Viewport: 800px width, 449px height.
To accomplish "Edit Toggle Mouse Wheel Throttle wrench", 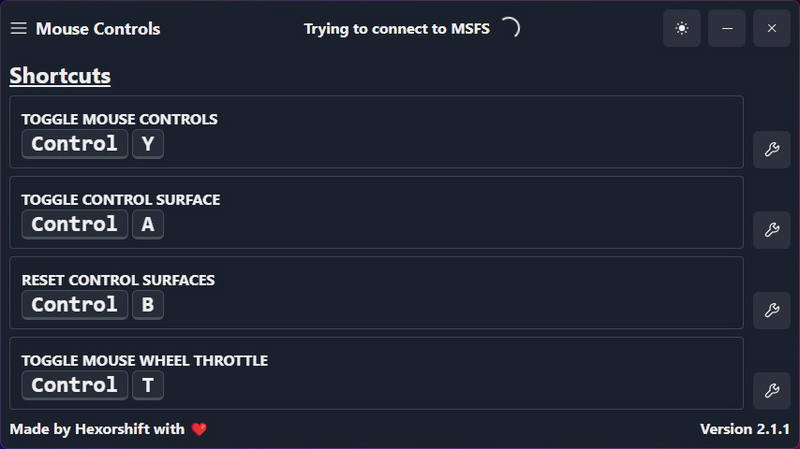I will point(771,390).
